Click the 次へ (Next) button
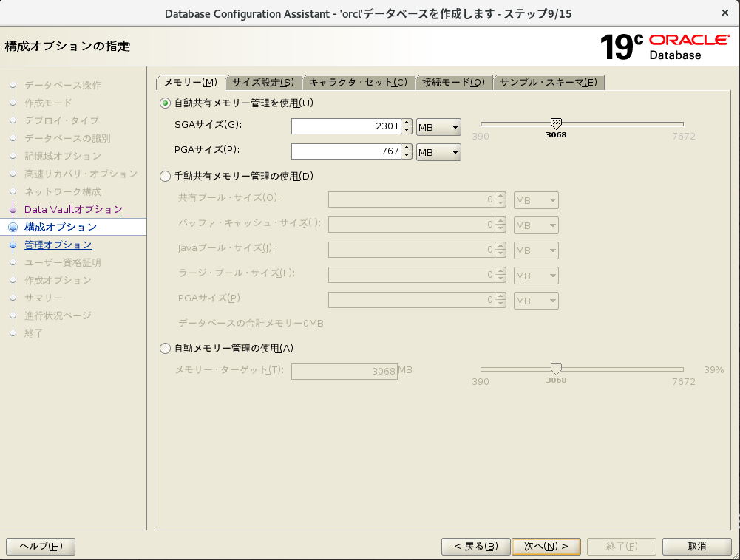This screenshot has width=740, height=560. 546,547
